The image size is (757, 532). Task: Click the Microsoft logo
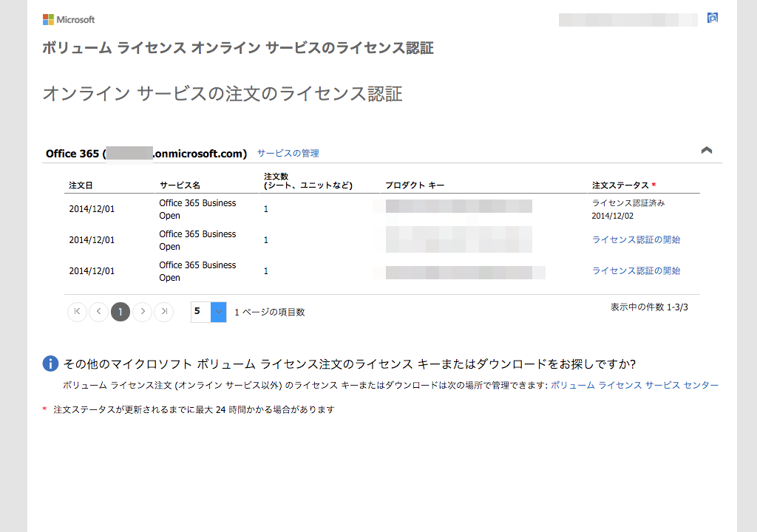[x=69, y=19]
